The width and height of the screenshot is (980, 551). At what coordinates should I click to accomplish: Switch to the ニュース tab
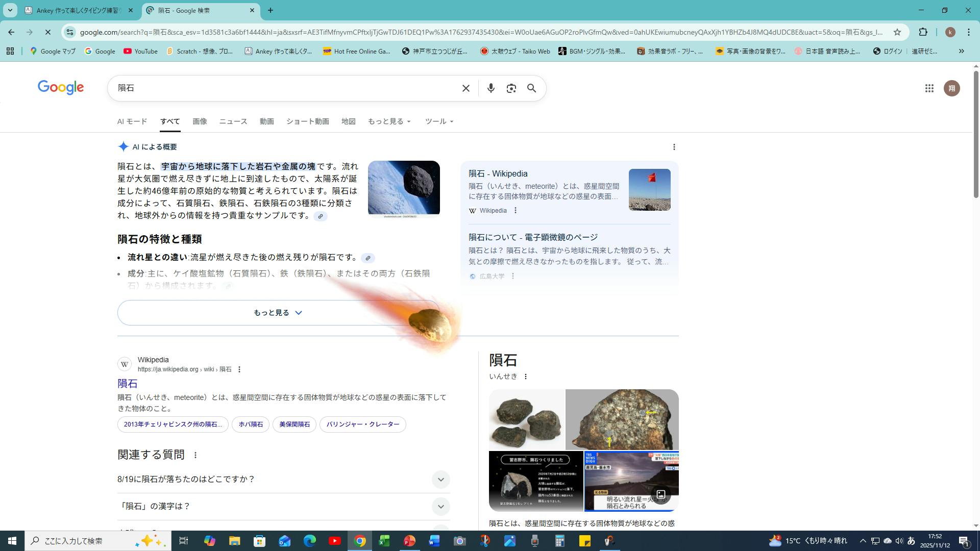click(x=233, y=121)
